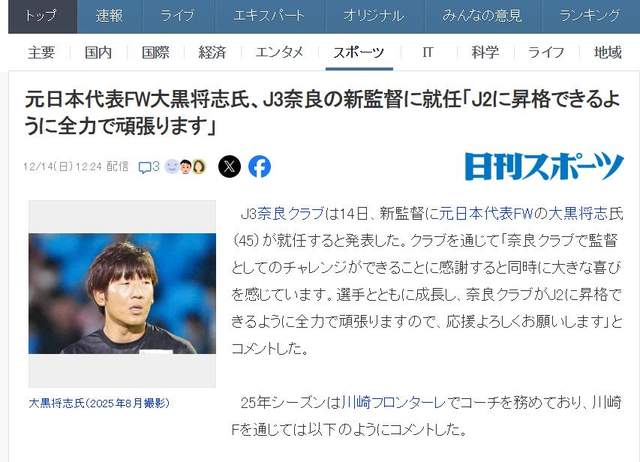This screenshot has height=462, width=640.
Task: Open みんなの意見 tab
Action: coord(482,16)
